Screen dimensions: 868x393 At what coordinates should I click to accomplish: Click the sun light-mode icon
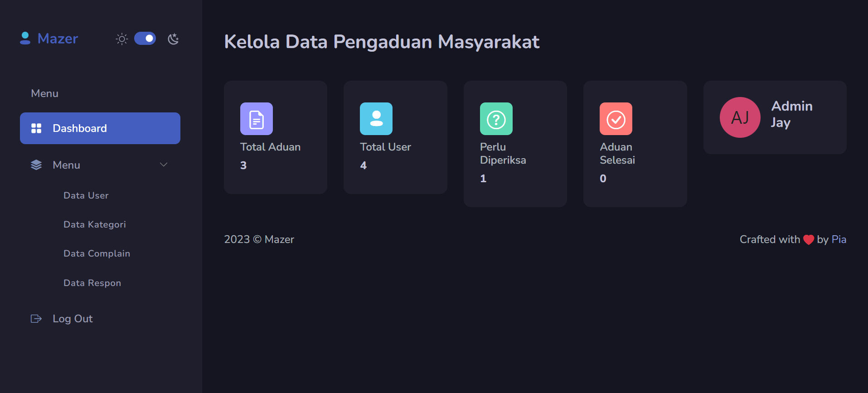(x=122, y=39)
